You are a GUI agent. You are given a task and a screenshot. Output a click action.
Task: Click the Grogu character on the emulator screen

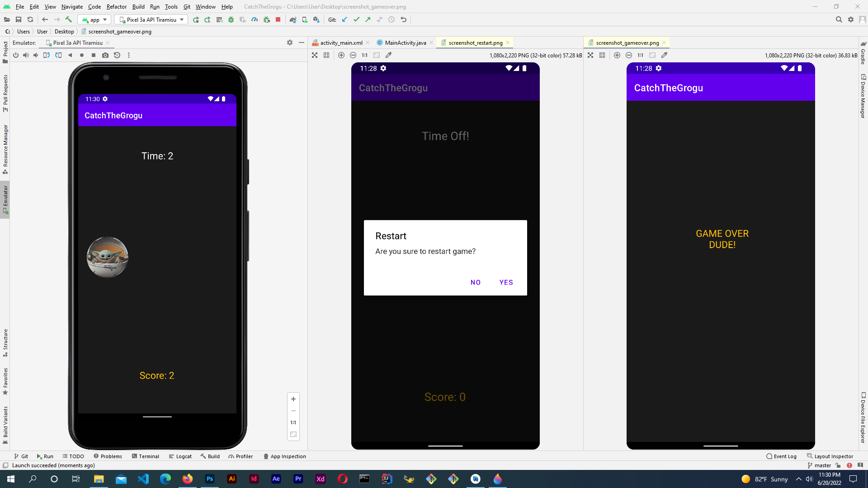point(107,257)
